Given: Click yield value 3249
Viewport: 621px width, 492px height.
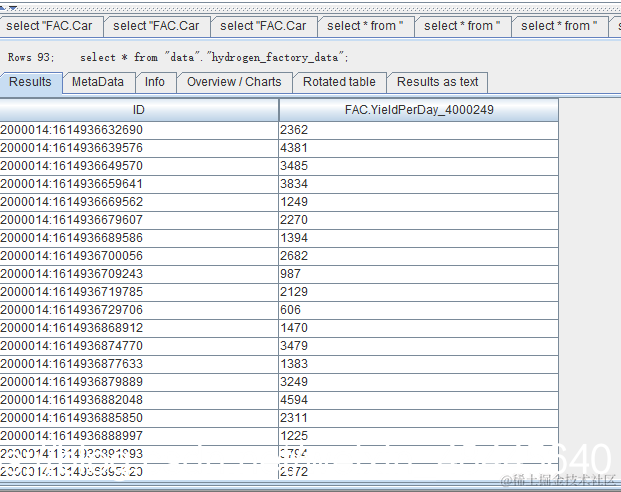Looking at the screenshot, I should tap(419, 382).
